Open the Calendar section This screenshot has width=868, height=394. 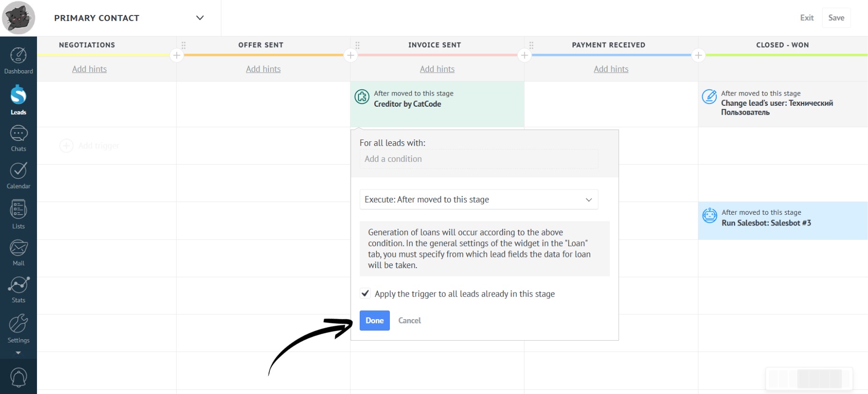click(x=18, y=176)
